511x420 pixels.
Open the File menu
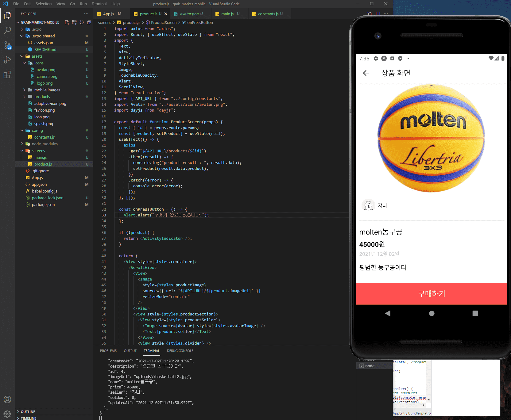pyautogui.click(x=16, y=4)
